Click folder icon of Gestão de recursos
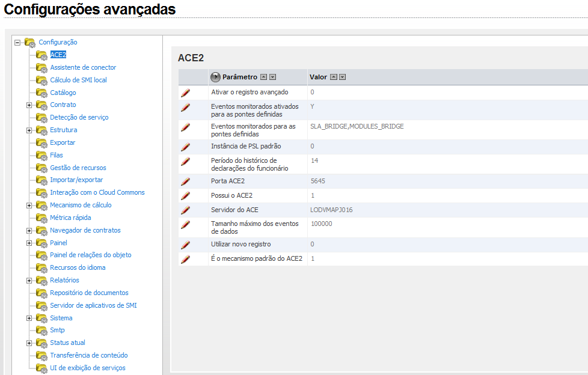This screenshot has width=588, height=375. pyautogui.click(x=41, y=168)
